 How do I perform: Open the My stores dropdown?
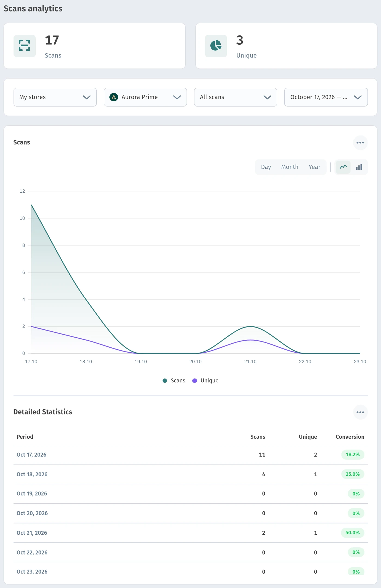55,97
